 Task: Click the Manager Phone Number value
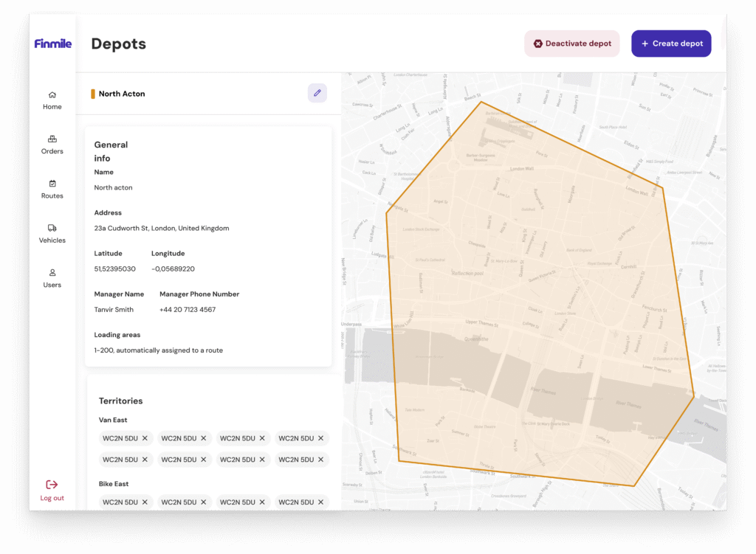coord(188,310)
